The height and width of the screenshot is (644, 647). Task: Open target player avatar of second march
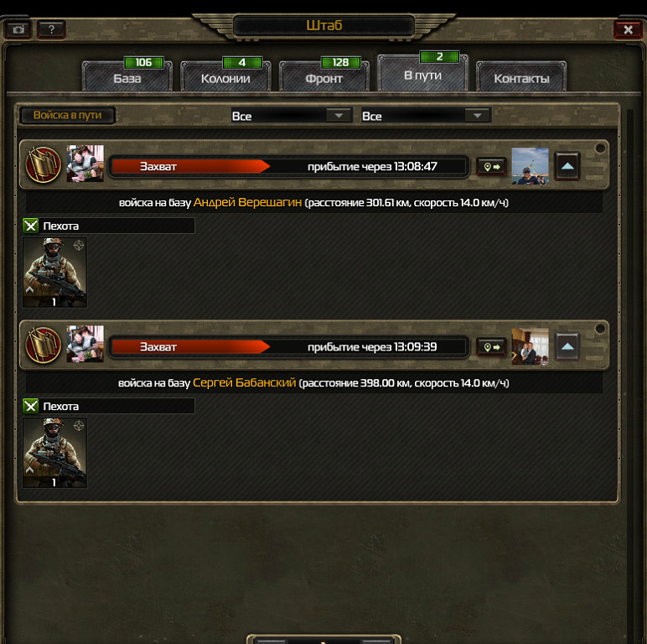click(x=530, y=347)
